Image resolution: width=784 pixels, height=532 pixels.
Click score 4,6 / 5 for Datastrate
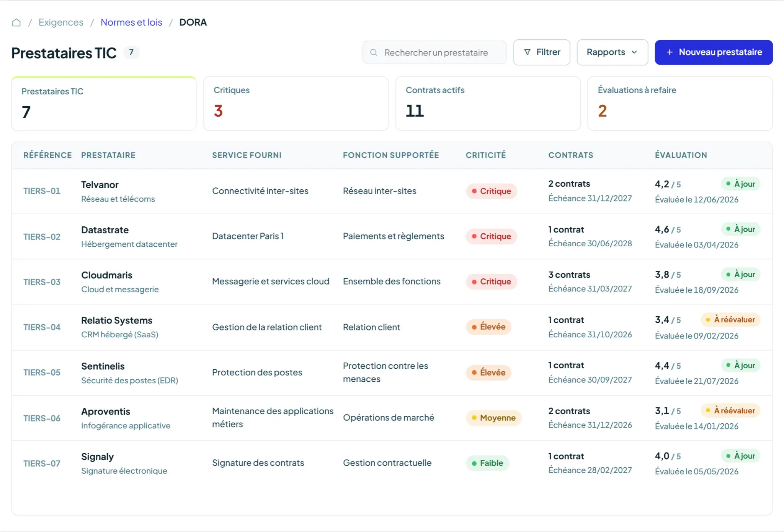pos(668,229)
